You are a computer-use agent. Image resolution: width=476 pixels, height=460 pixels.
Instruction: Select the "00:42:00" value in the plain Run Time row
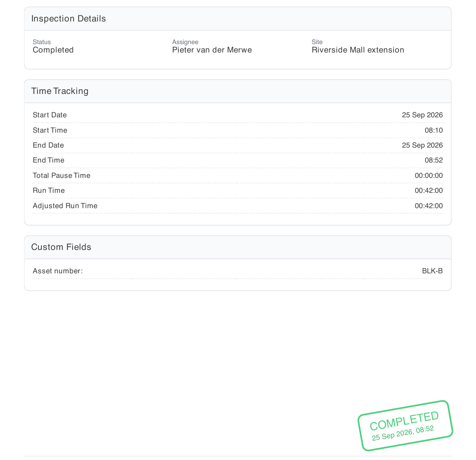click(429, 191)
